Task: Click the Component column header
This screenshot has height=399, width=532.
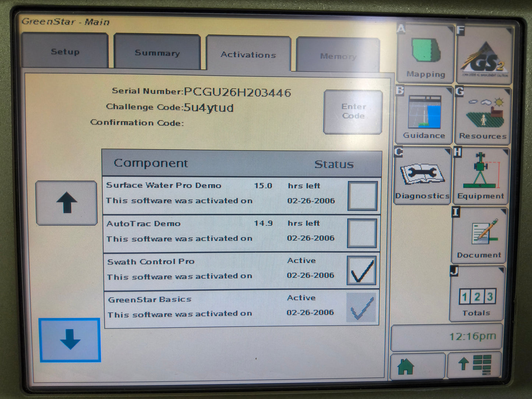Action: (151, 163)
